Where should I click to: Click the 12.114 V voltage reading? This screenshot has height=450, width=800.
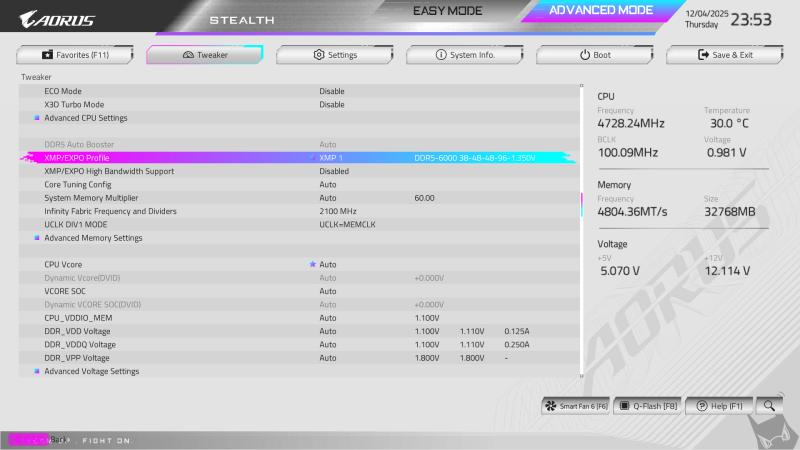727,271
